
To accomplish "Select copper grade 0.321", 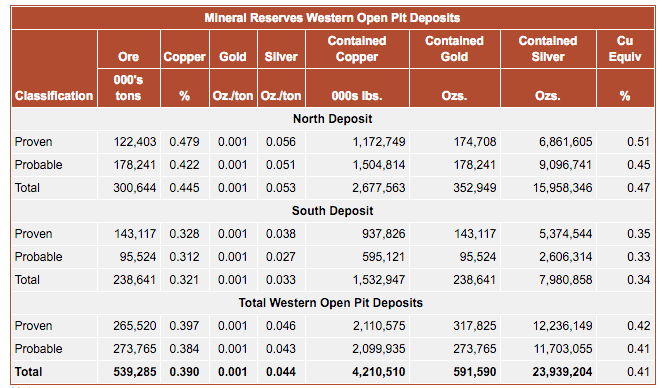I will point(184,279).
